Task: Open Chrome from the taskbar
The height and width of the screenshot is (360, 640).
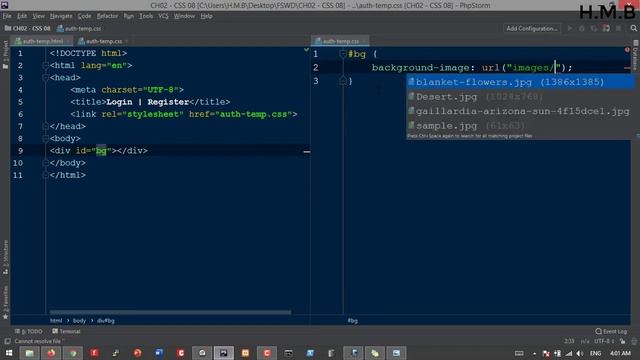Action: [x=73, y=353]
